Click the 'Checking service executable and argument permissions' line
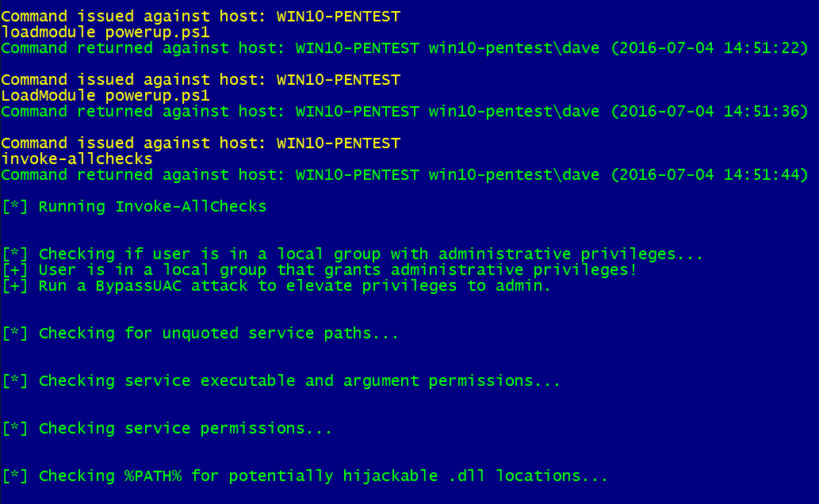819x504 pixels. 281,381
